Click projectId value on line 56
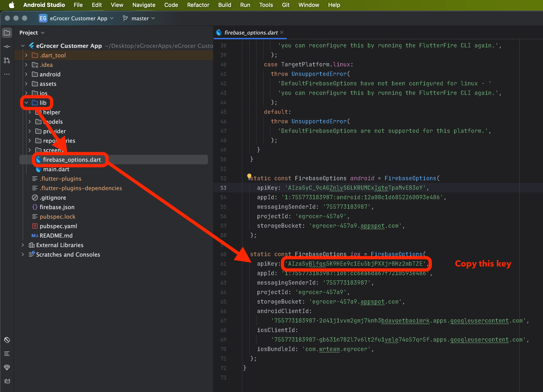Screen dimensions: 543x392 coord(321,216)
